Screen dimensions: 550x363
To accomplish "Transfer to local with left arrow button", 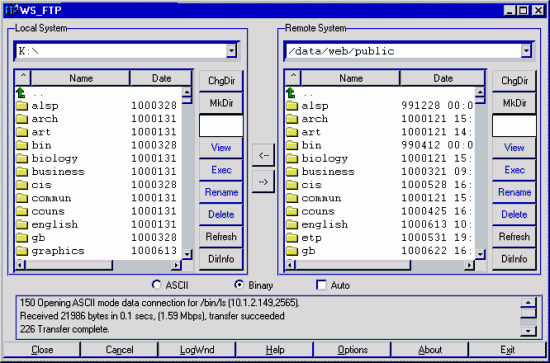I will click(263, 155).
